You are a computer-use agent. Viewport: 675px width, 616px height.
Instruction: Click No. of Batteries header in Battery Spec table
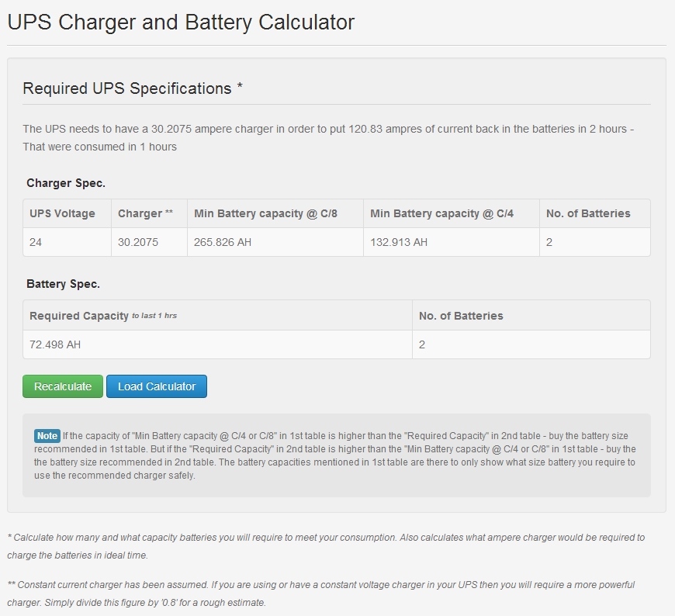coord(531,316)
